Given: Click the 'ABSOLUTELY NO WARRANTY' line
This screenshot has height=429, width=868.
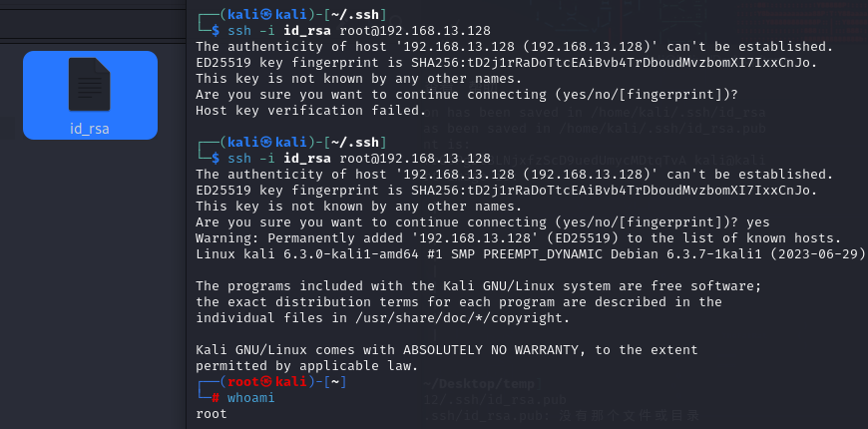Looking at the screenshot, I should click(x=446, y=349).
